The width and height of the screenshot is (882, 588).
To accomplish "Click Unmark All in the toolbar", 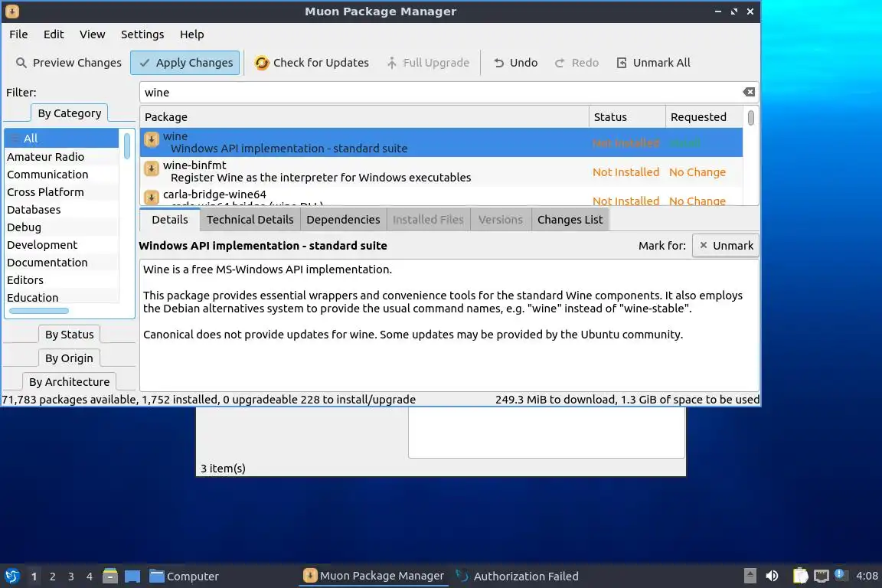I will [x=654, y=63].
